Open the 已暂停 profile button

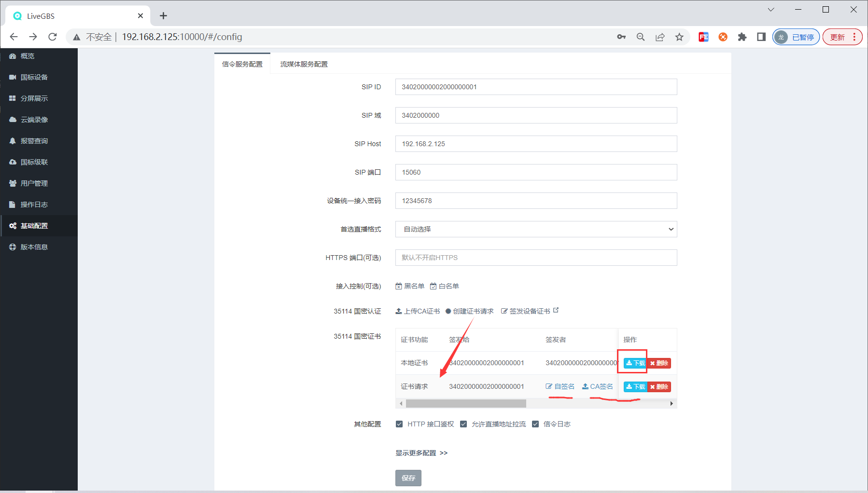pyautogui.click(x=796, y=37)
